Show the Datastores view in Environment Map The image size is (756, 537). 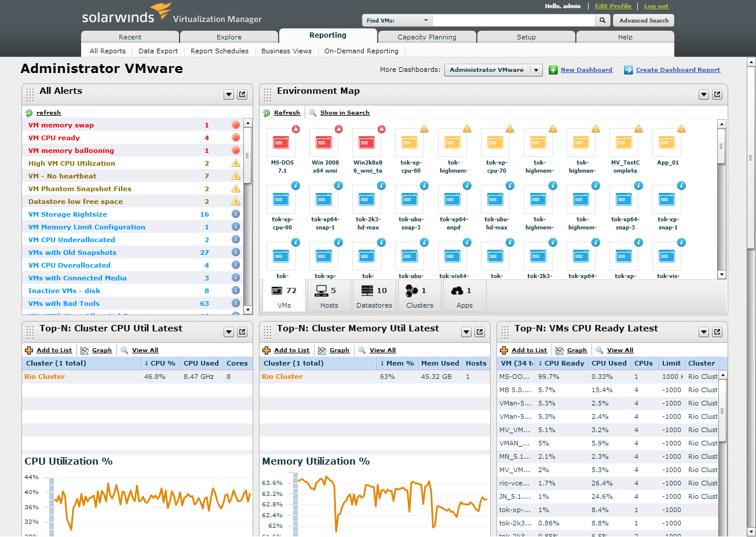374,296
